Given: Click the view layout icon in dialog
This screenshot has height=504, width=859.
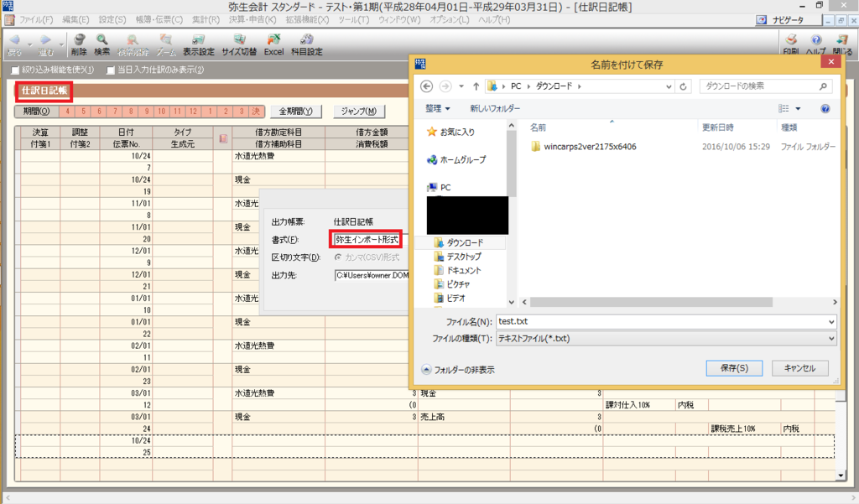Looking at the screenshot, I should pyautogui.click(x=784, y=108).
